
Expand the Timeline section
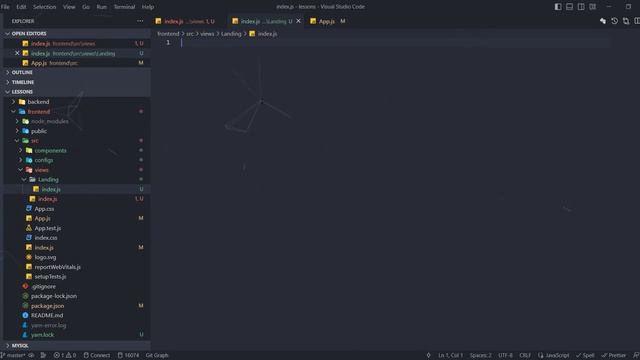77,82
